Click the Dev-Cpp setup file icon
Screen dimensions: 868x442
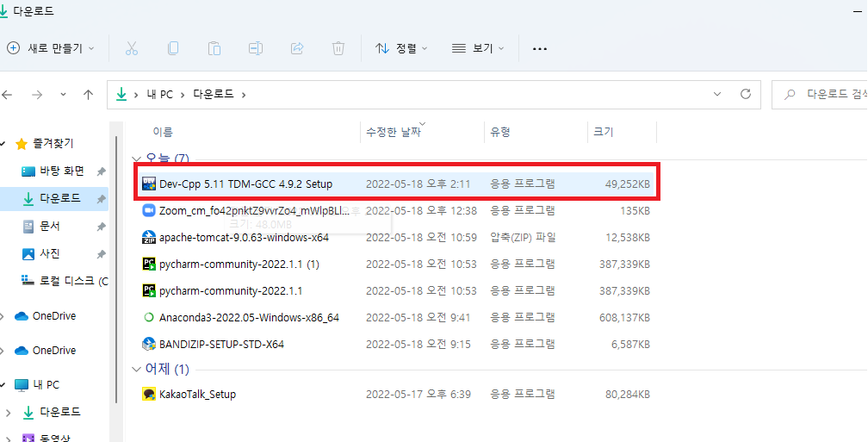[x=148, y=184]
